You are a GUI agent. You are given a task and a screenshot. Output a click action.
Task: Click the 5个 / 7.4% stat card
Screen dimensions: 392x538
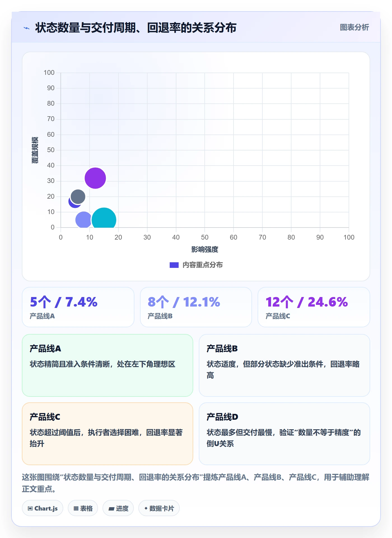click(78, 307)
